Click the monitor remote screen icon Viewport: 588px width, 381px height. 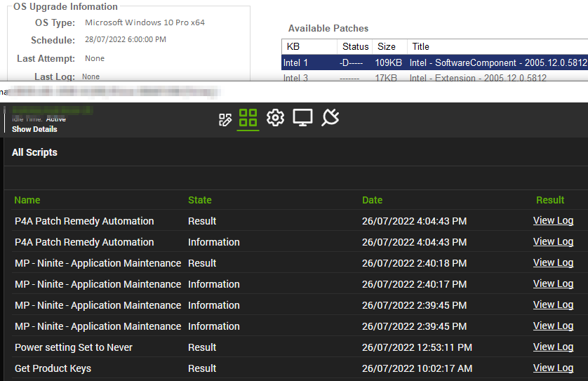click(x=302, y=118)
